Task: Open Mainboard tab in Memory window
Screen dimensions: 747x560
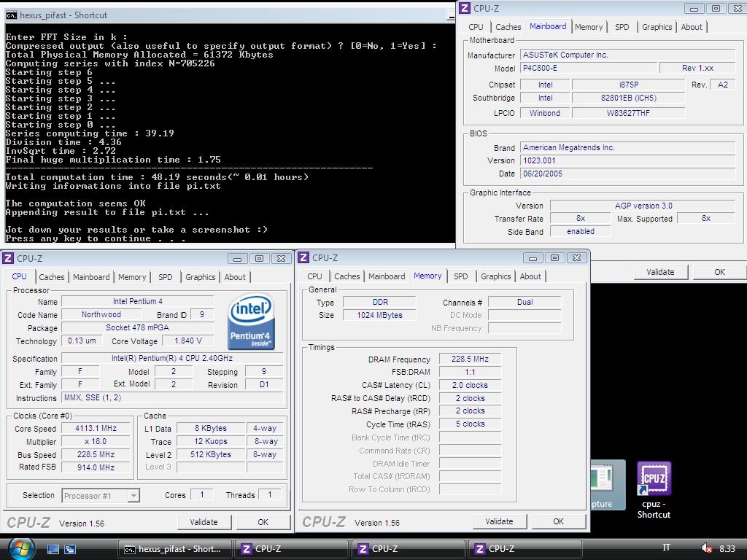Action: click(x=387, y=276)
